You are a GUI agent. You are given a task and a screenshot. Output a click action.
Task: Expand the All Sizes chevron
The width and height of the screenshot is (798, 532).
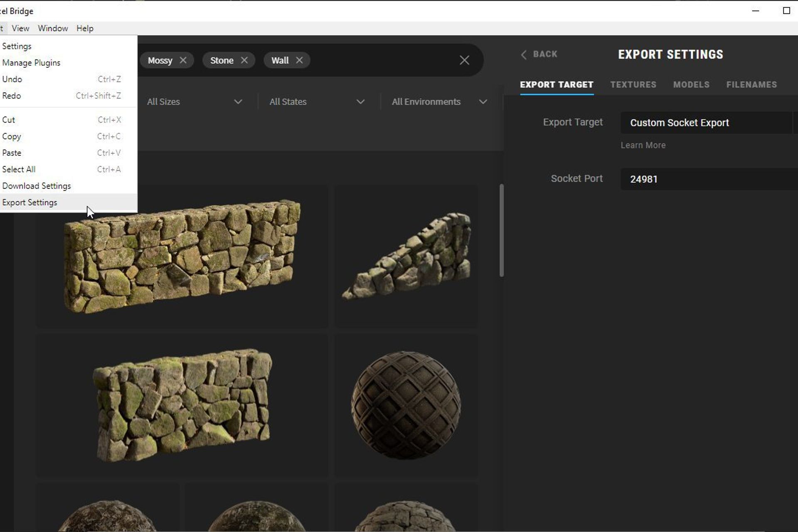point(238,101)
